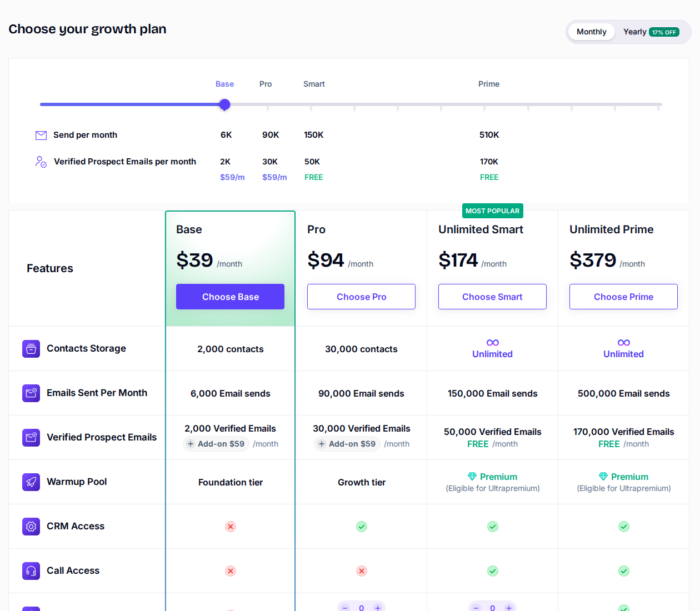Select the Base label above the slider
This screenshot has width=700, height=611.
point(224,84)
